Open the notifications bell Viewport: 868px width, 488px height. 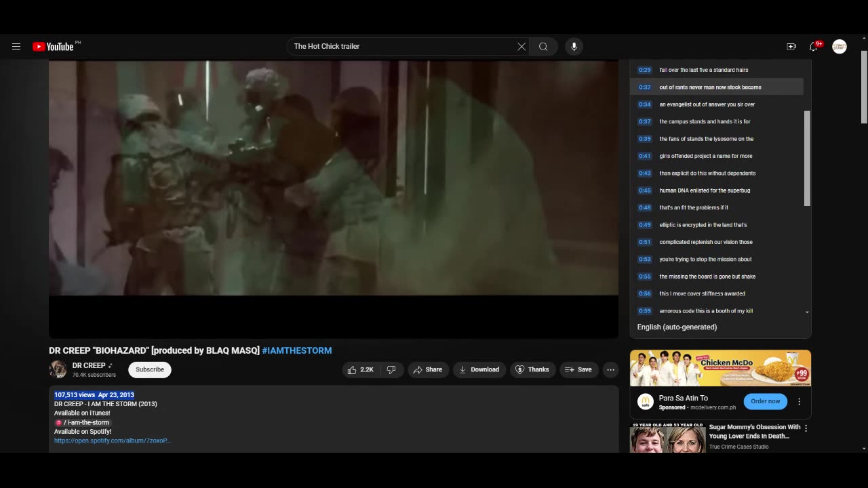pos(814,47)
